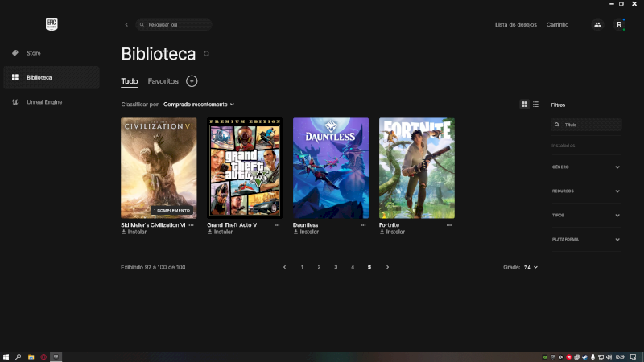This screenshot has height=362, width=644.
Task: Open options menu for Fortnite
Action: [449, 225]
